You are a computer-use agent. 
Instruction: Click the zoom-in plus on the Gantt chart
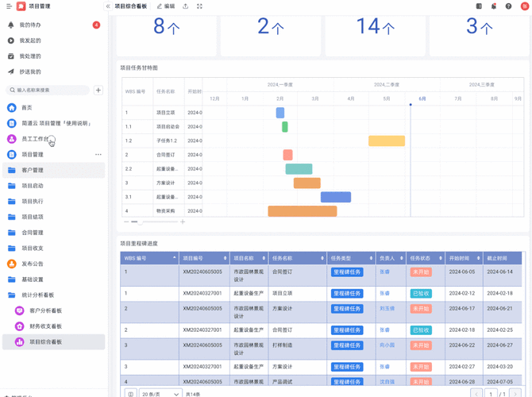click(x=183, y=222)
